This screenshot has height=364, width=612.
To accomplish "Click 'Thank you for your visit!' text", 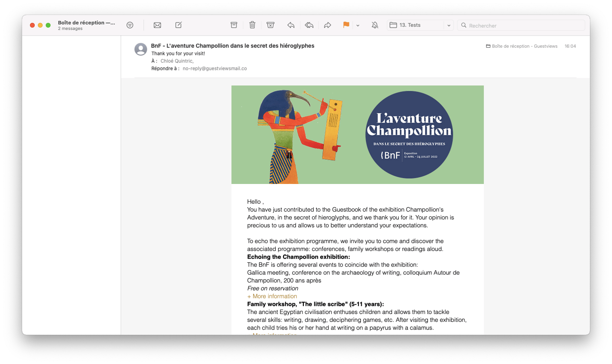I will tap(178, 53).
